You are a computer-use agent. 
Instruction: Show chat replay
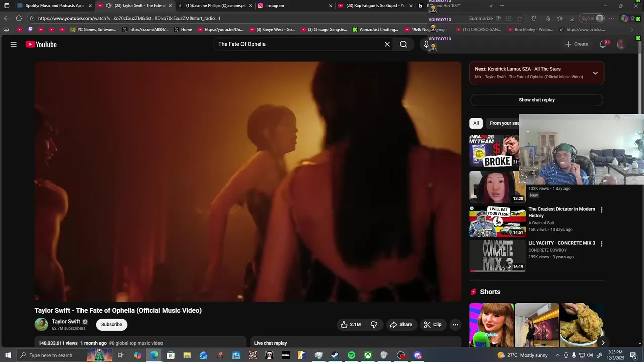tap(537, 100)
